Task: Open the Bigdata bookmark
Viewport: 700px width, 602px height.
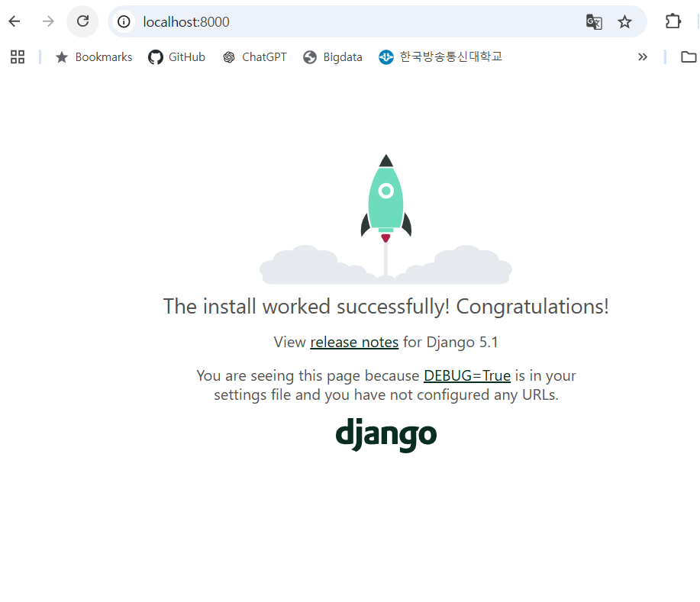Action: tap(333, 57)
